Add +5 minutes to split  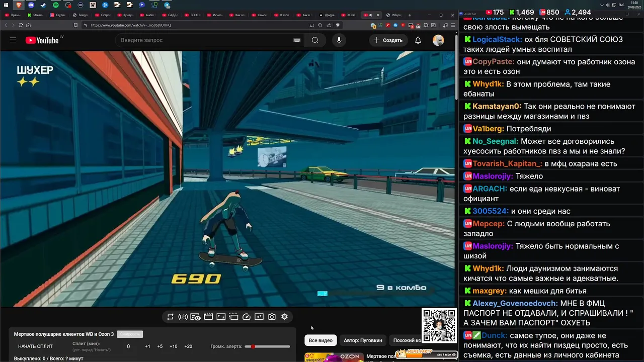[160, 346]
